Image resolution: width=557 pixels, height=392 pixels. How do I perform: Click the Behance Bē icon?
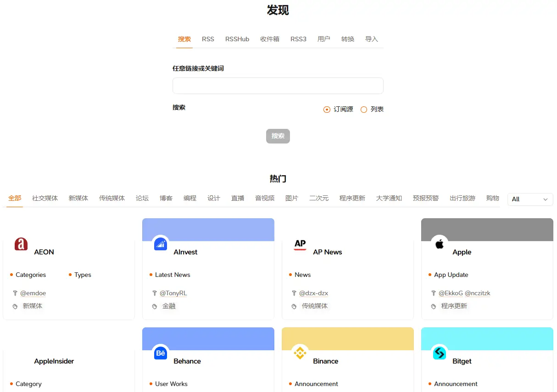click(161, 353)
